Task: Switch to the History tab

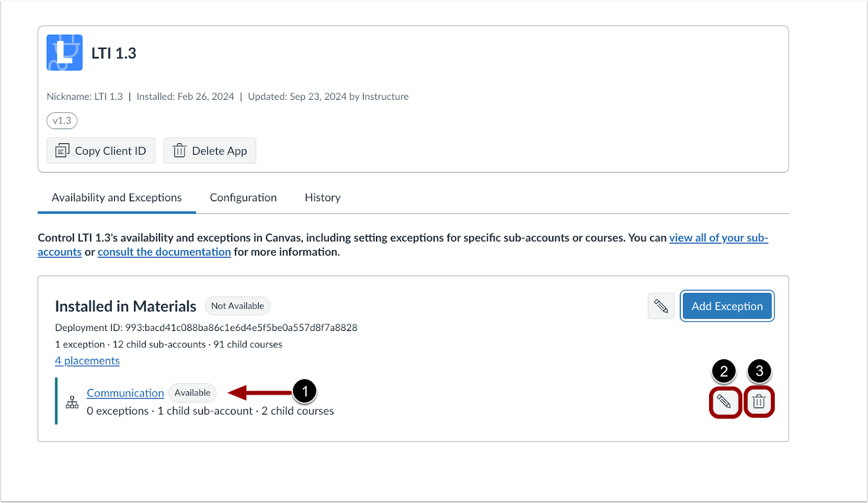Action: (323, 198)
